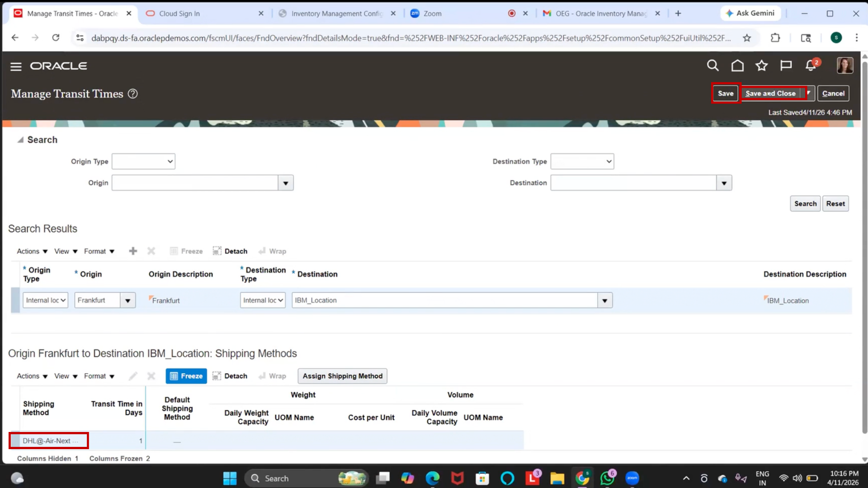Click the Cancel button
The width and height of the screenshot is (868, 488).
tap(833, 93)
